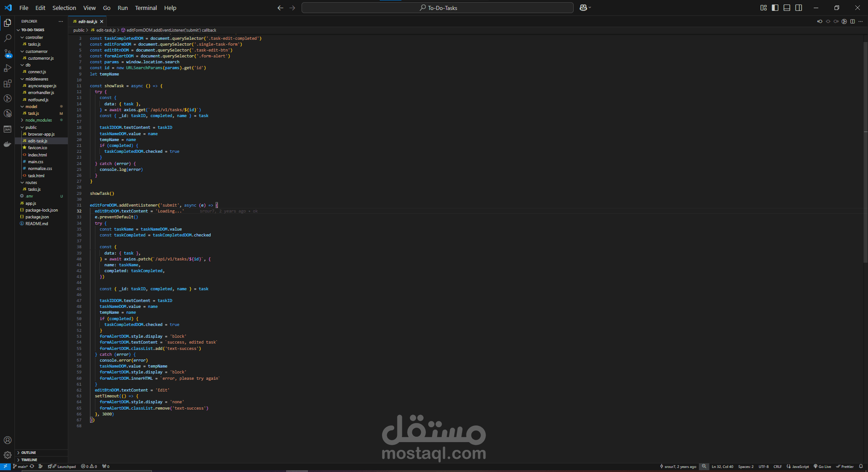Click Ln 32, Col 40 in the status bar
The width and height of the screenshot is (868, 472).
coord(722,467)
